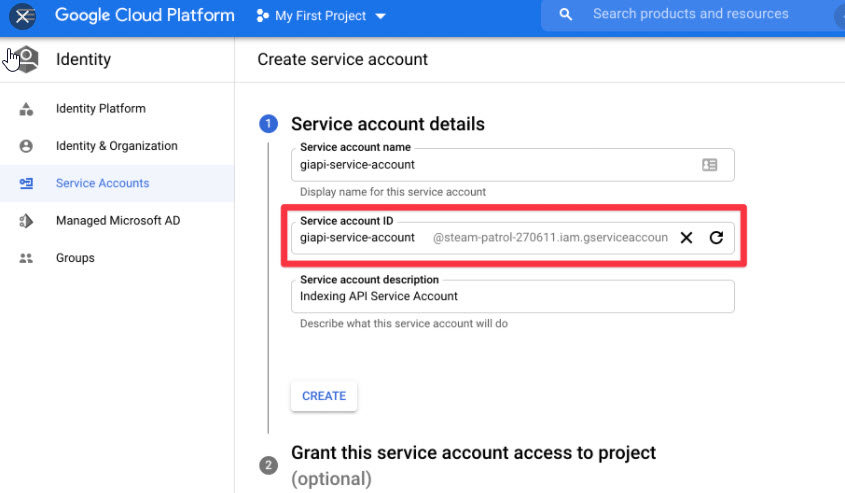Image resolution: width=845 pixels, height=493 pixels.
Task: Click the Groups people icon
Action: [x=27, y=258]
